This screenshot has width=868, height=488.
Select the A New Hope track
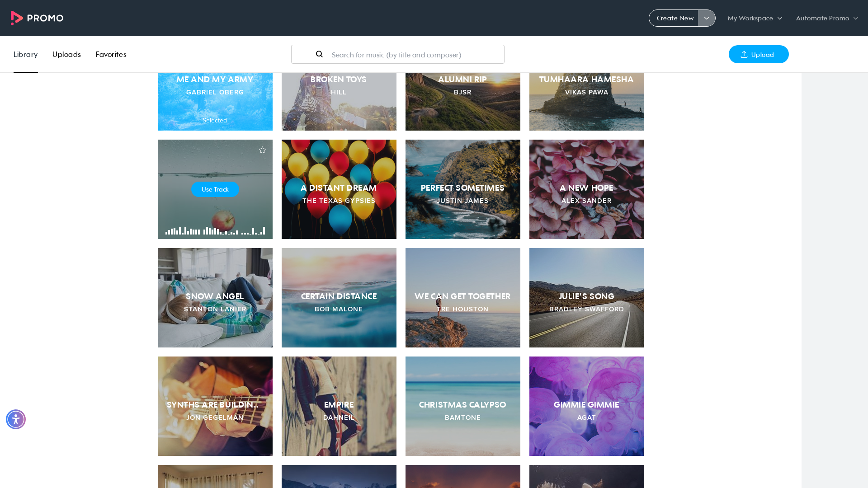587,189
